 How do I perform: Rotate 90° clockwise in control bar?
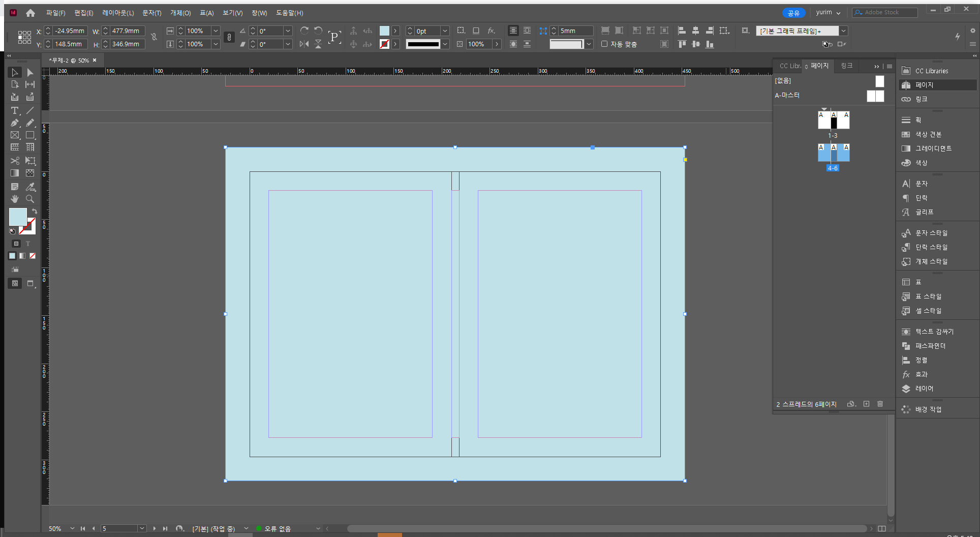pyautogui.click(x=304, y=31)
